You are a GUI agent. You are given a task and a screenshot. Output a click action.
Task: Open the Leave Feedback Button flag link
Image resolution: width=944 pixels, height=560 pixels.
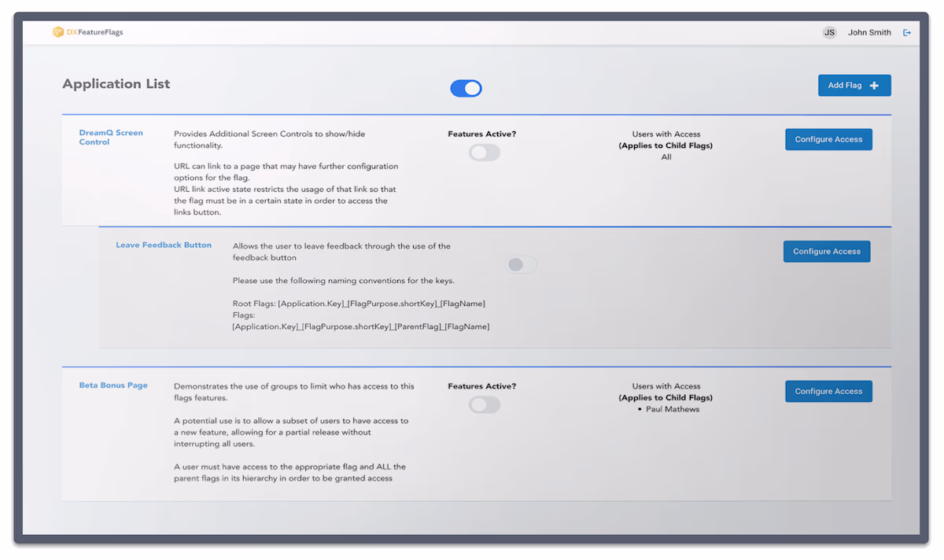164,245
